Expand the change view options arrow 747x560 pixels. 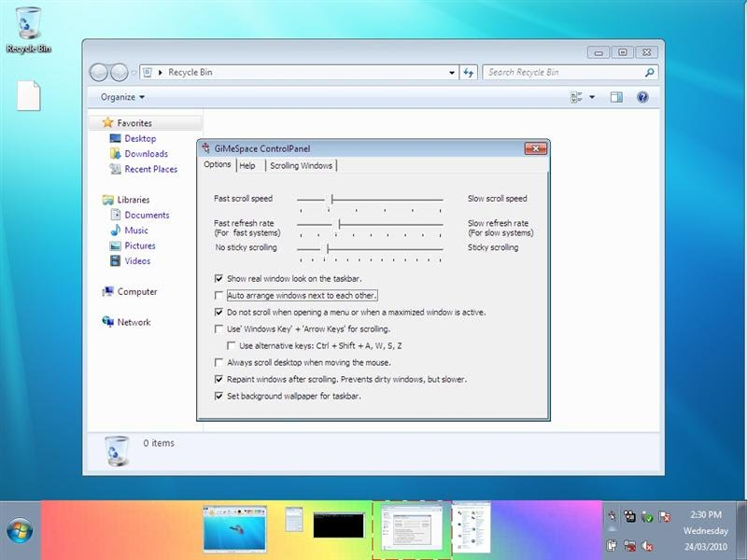tap(592, 97)
